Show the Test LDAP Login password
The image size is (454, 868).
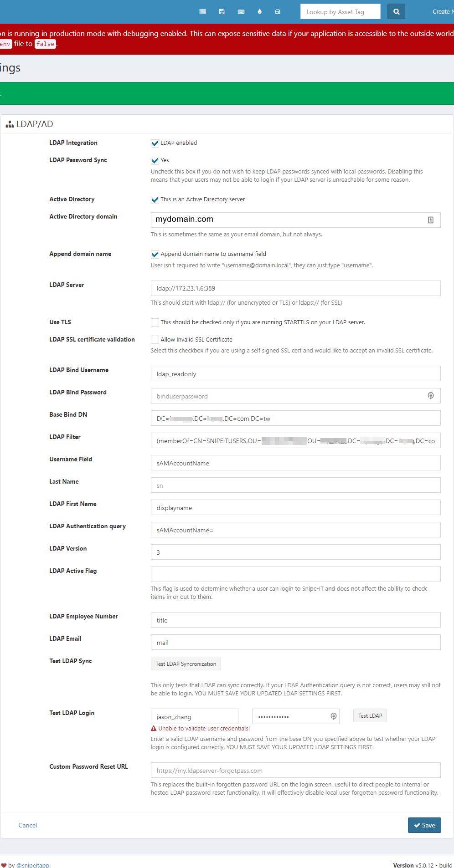tap(333, 716)
